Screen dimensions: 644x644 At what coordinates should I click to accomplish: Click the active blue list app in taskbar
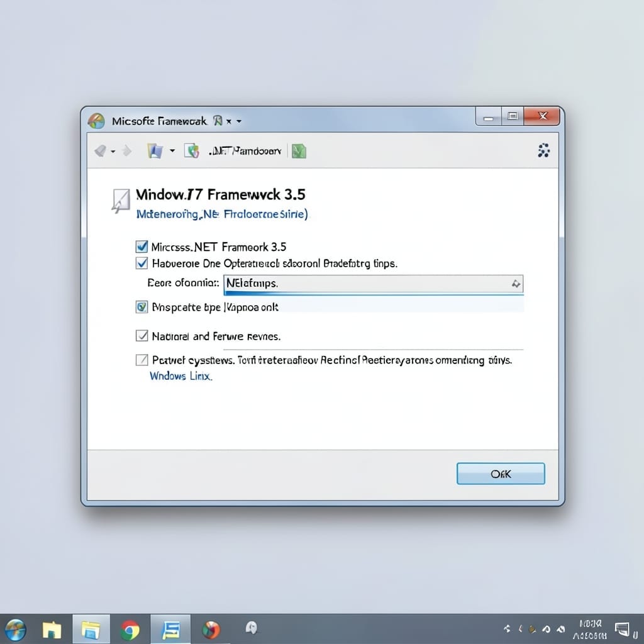pos(171,630)
